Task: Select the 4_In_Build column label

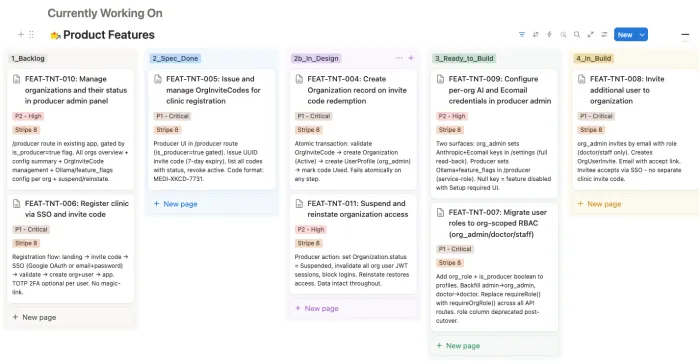Action: pyautogui.click(x=593, y=58)
